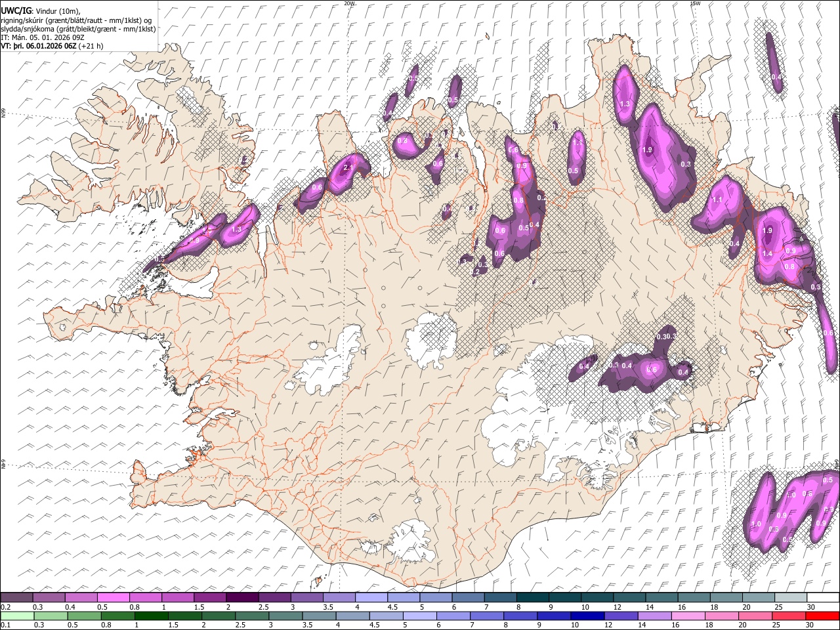The height and width of the screenshot is (630, 840).
Task: Click the bold UWC/IG title text
Action: click(16, 10)
